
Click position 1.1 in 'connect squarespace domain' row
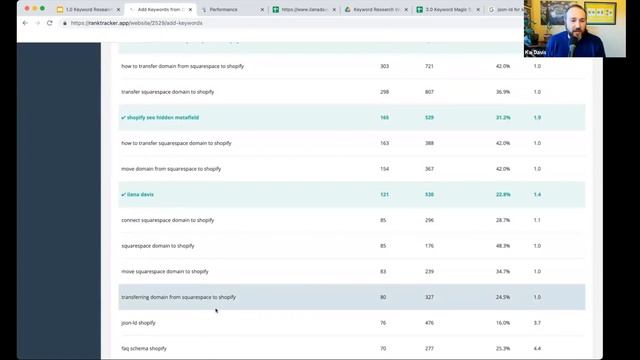(537, 220)
